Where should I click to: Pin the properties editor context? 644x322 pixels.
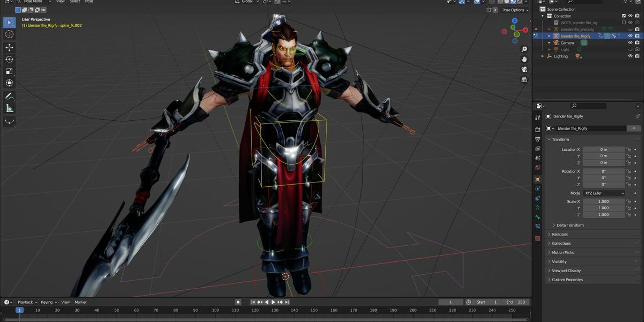(638, 116)
